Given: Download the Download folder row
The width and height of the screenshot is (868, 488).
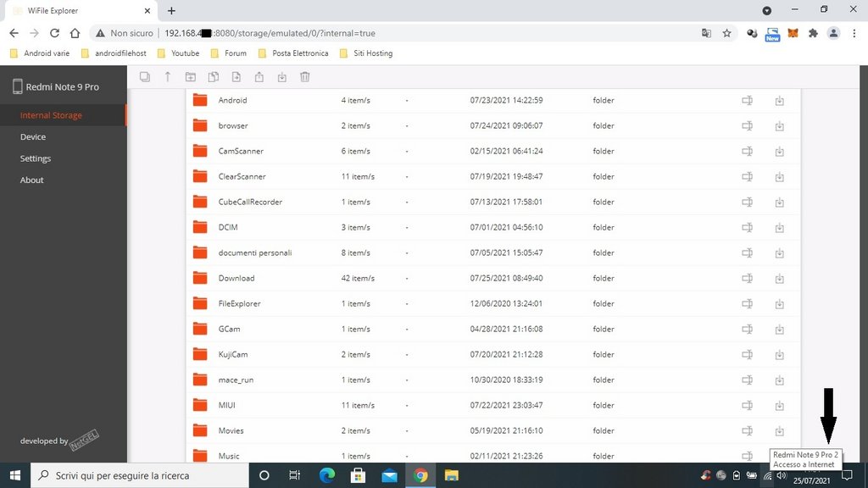Looking at the screenshot, I should [780, 279].
